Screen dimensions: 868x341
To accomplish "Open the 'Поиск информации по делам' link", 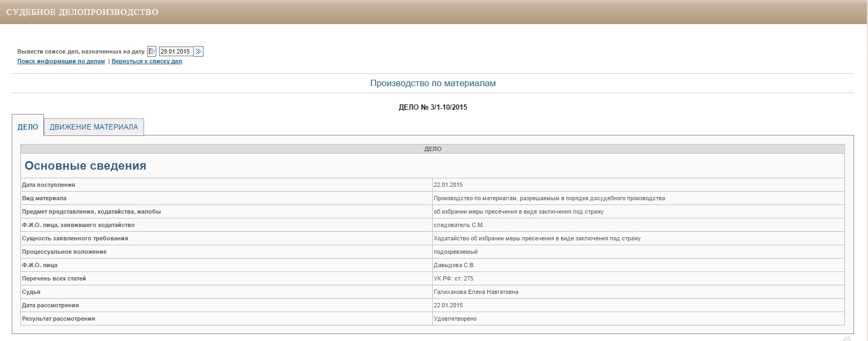I will [61, 61].
